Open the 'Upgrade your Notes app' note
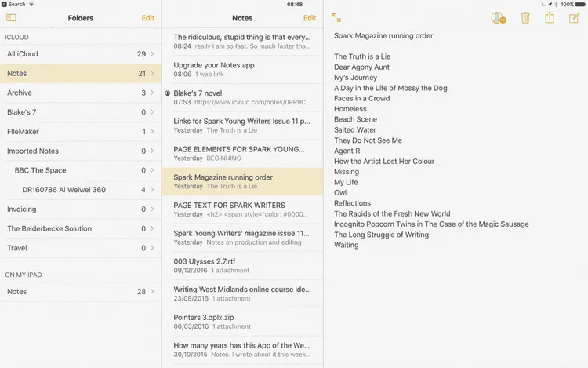 242,69
